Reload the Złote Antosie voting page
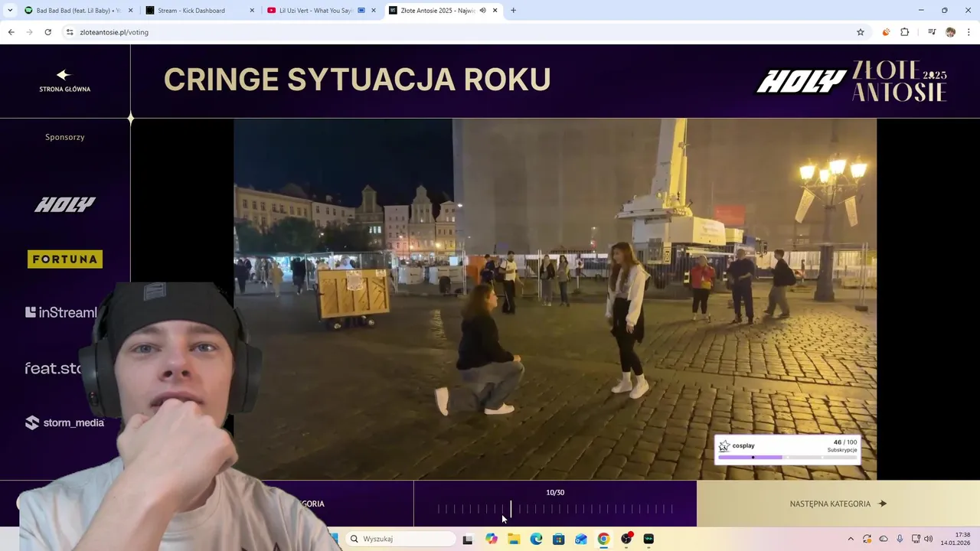Screen dimensions: 980x551 (47, 32)
